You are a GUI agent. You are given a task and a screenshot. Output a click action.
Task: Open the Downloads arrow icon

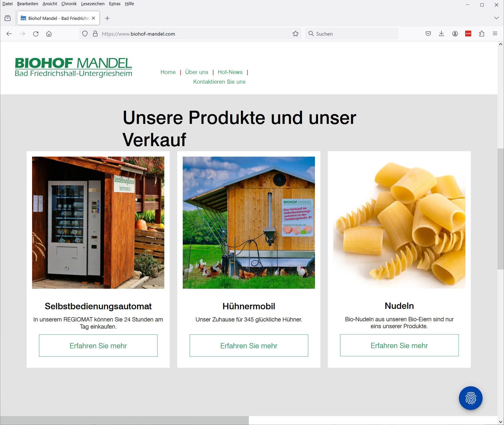coord(441,34)
